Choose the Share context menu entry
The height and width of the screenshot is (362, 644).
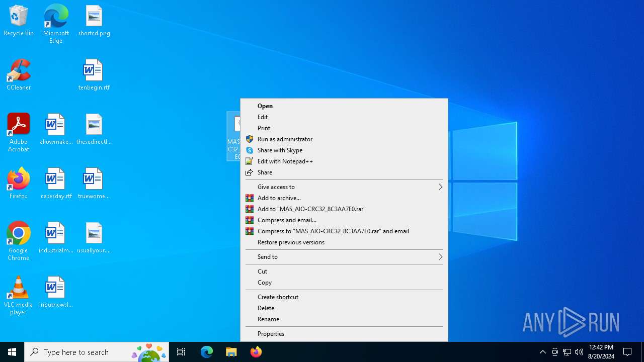344,172
